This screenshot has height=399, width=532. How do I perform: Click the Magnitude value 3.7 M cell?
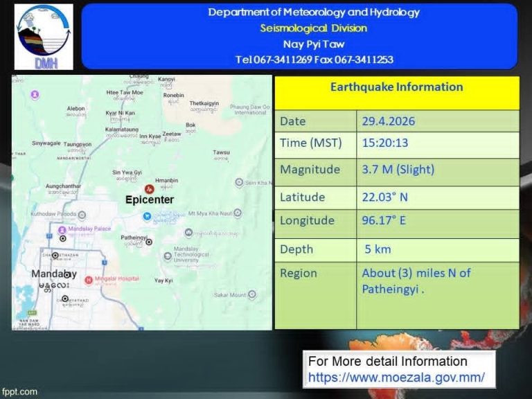tap(438, 170)
